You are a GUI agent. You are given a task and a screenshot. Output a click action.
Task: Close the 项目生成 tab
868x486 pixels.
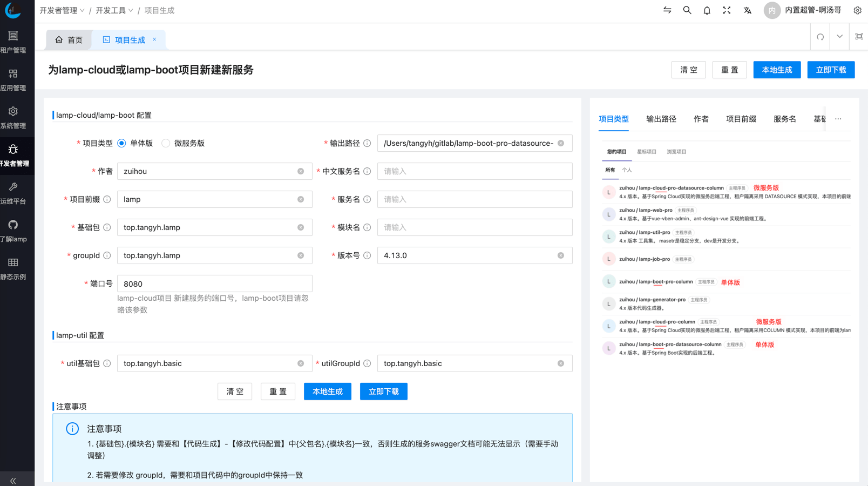[x=154, y=39]
